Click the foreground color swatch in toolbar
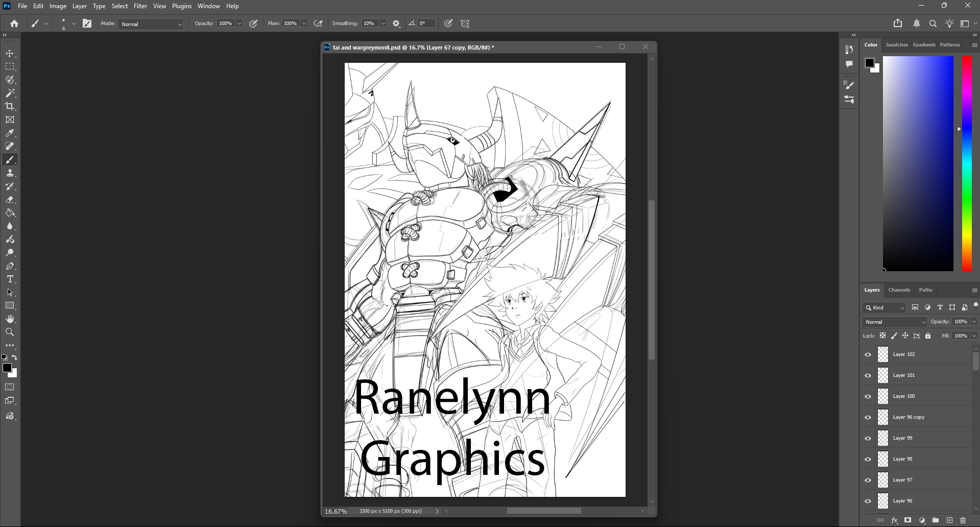The image size is (980, 527). tap(7, 368)
